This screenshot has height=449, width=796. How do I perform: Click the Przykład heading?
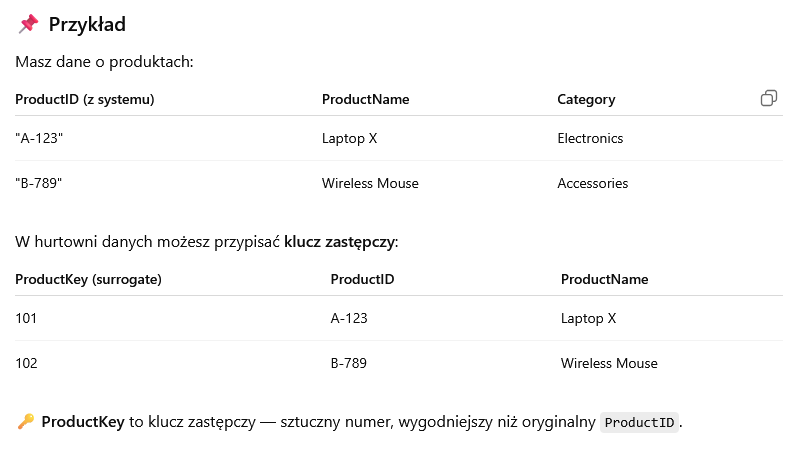click(x=87, y=24)
